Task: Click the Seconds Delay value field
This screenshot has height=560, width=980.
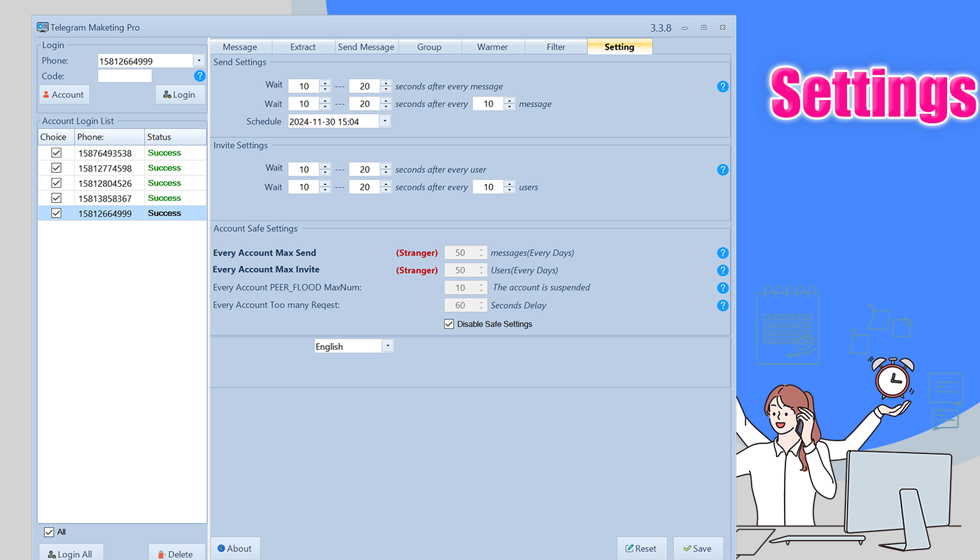Action: (x=461, y=305)
